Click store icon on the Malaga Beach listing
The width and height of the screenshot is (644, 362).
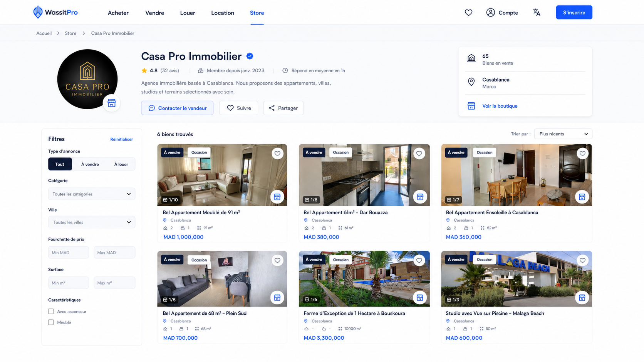(582, 298)
